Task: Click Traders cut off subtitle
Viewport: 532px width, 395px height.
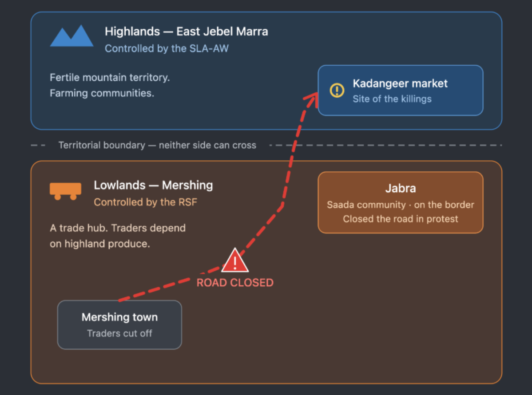Action: tap(119, 333)
